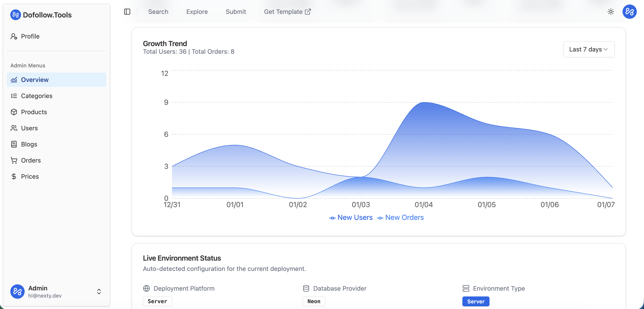Click the Orders cart icon
Viewport: 644px width, 309px height.
coord(14,161)
